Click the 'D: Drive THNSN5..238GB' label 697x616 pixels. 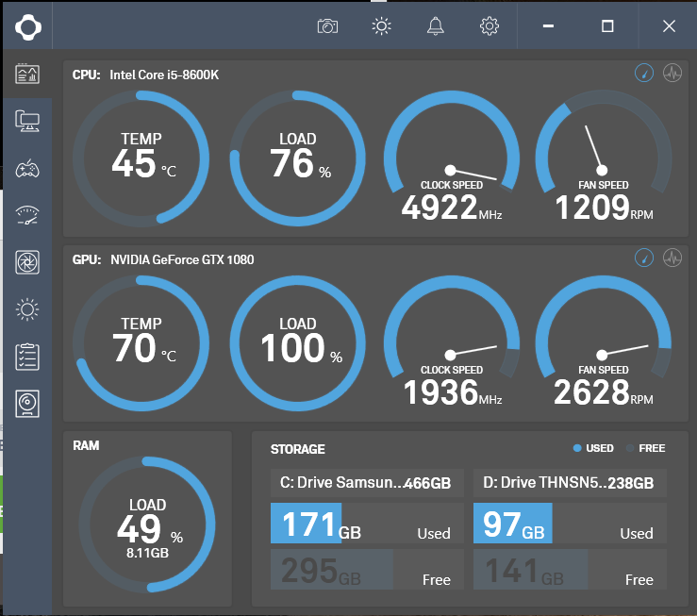tap(570, 483)
